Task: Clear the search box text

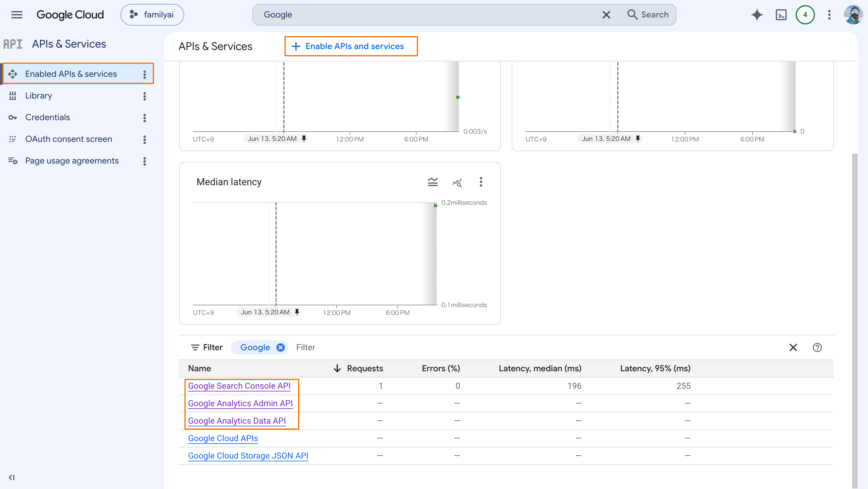Action: [x=606, y=15]
